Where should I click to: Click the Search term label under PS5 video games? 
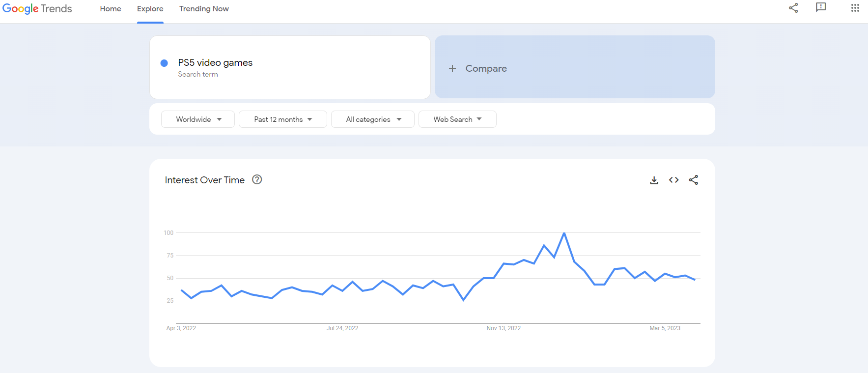click(x=198, y=74)
